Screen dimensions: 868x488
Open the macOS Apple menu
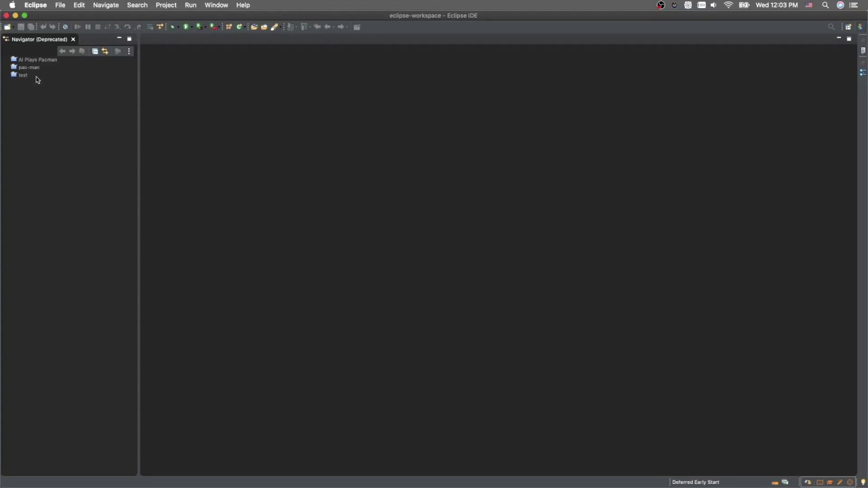[12, 5]
